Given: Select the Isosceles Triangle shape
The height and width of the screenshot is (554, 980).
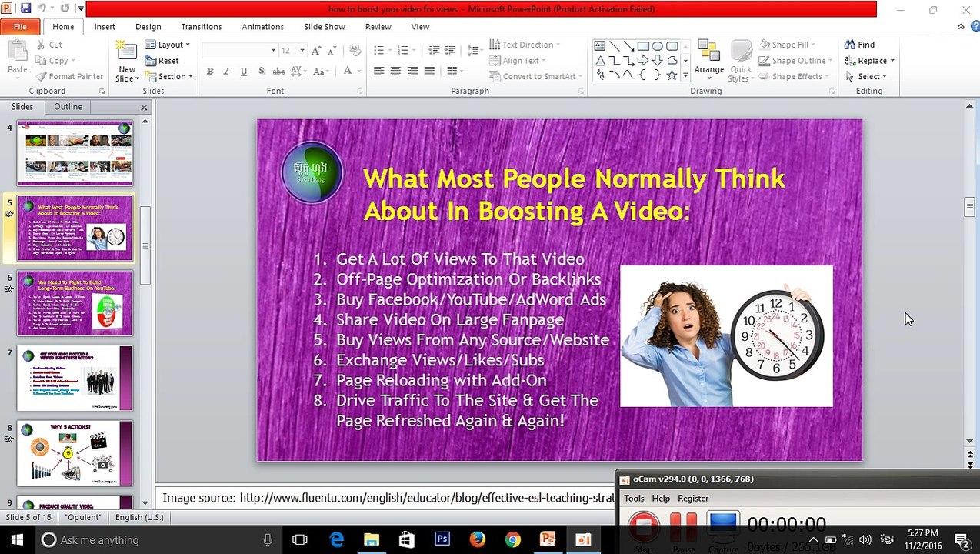Looking at the screenshot, I should pyautogui.click(x=600, y=60).
